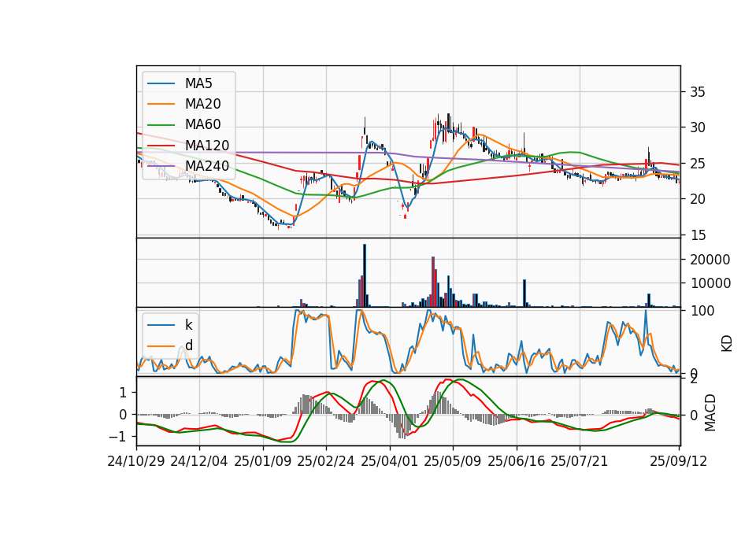Click the −1 tick on MACD left axis
The height and width of the screenshot is (543, 756).
pos(118,437)
